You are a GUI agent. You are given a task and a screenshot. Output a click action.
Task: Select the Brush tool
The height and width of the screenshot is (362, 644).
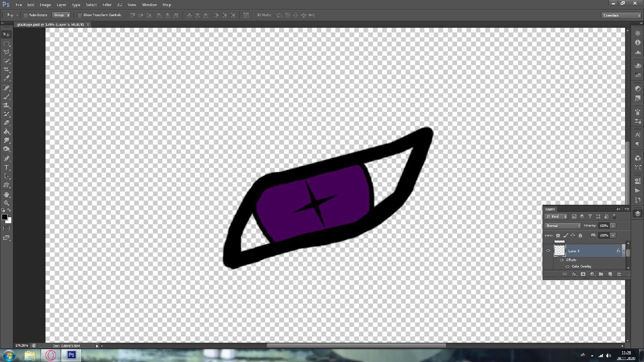coord(6,97)
